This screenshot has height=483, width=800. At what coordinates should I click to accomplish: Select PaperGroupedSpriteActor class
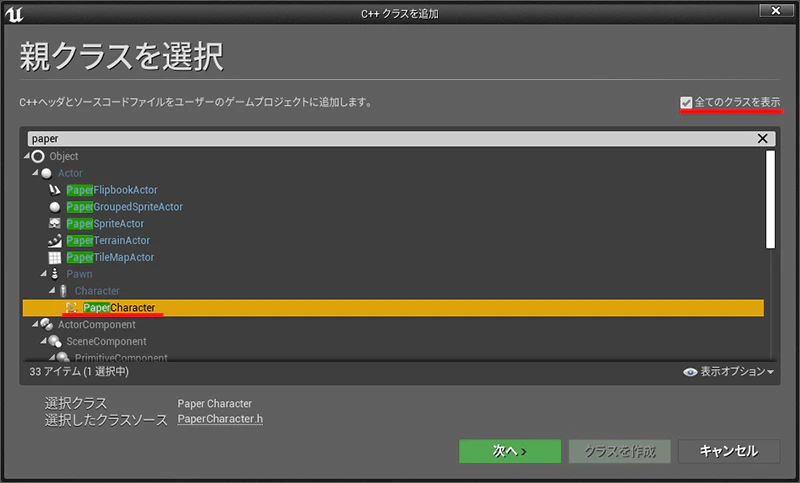coord(124,207)
